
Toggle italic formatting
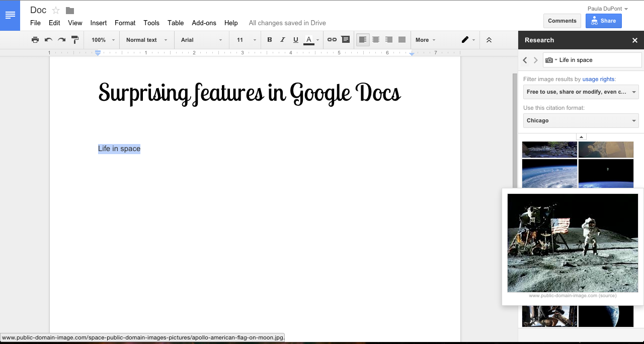click(283, 40)
